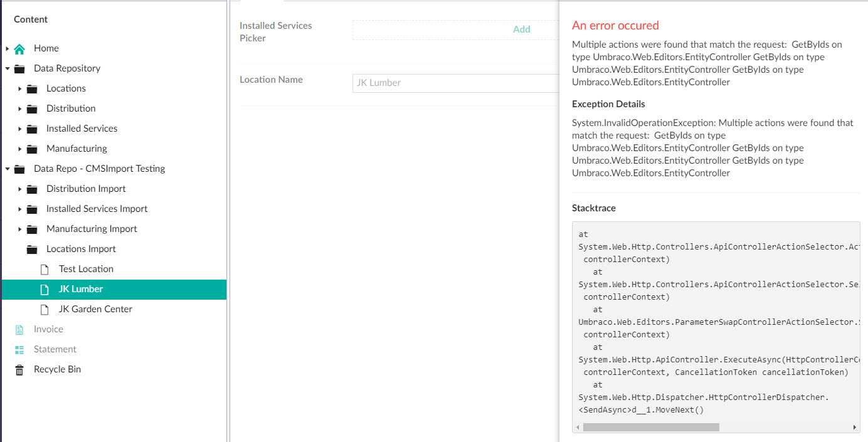Collapse the Data Repository node arrow
This screenshot has height=442, width=868.
7,68
